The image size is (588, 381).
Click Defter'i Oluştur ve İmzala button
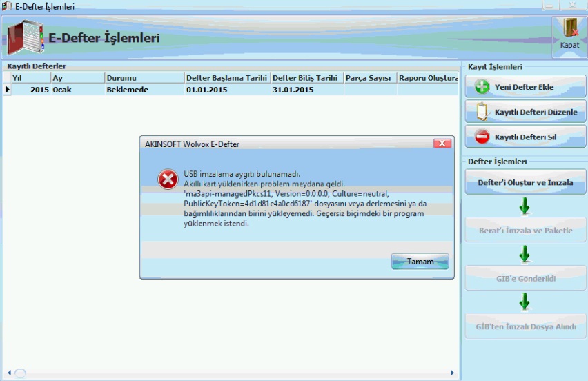525,182
